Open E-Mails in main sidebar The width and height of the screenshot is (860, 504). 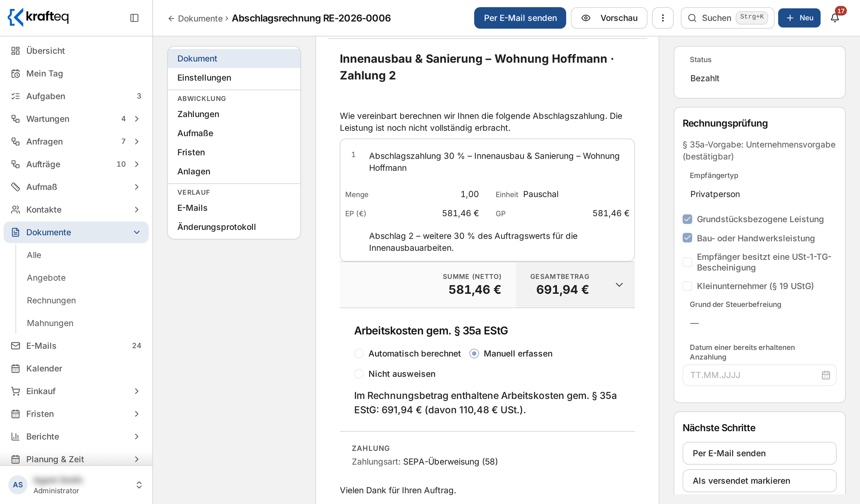pos(76,346)
